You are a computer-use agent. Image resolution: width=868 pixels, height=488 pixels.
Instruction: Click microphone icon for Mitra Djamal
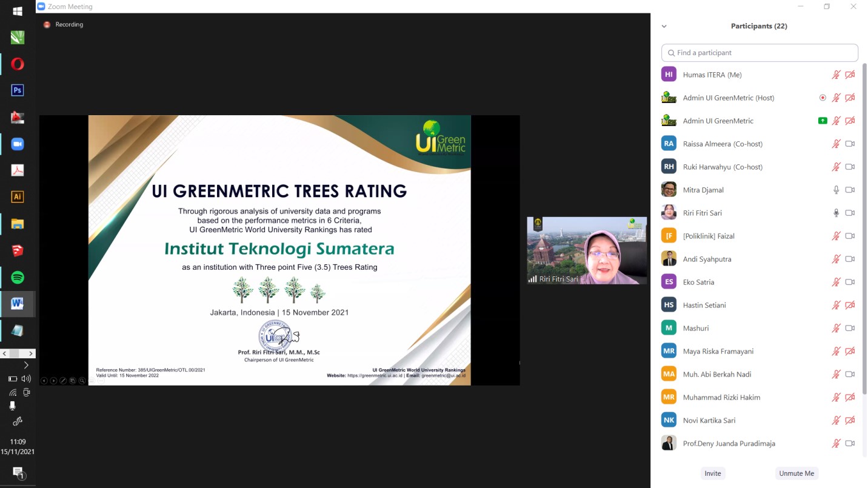(x=836, y=190)
